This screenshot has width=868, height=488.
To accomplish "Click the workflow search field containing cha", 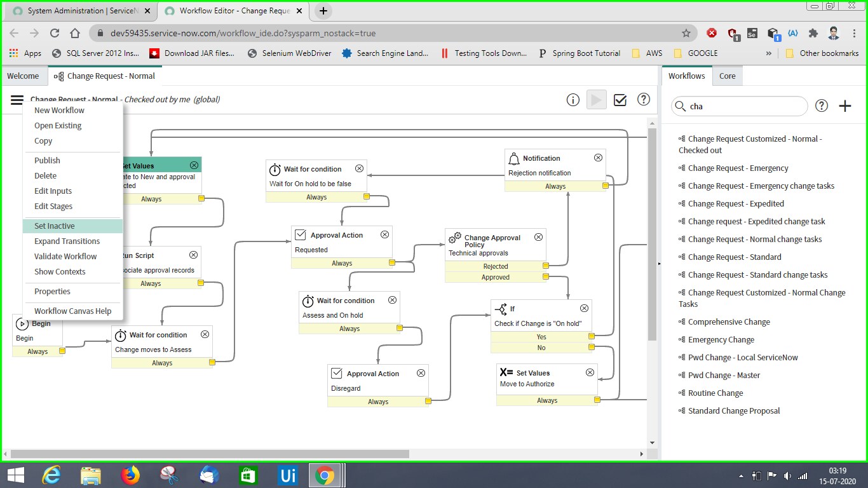I will pos(740,106).
